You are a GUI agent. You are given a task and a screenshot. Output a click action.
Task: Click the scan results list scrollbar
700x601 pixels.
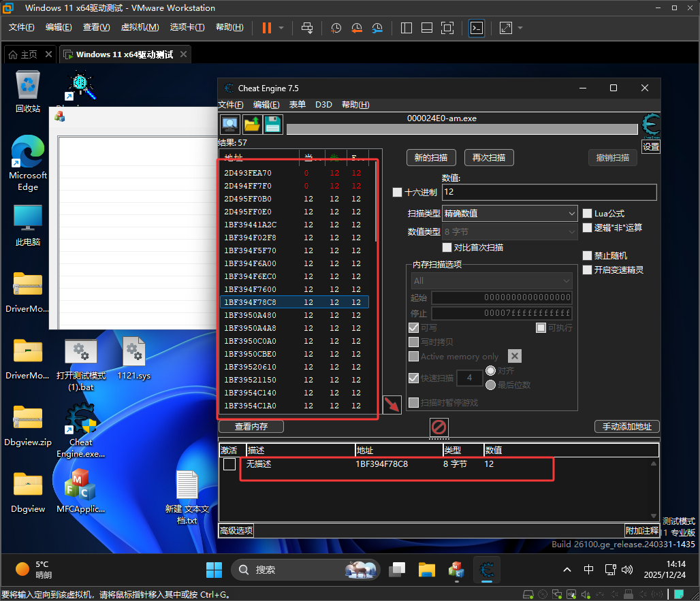[375, 201]
